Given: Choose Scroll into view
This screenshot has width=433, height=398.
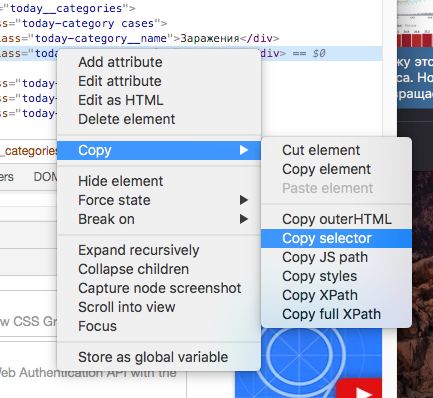Looking at the screenshot, I should 159,307.
